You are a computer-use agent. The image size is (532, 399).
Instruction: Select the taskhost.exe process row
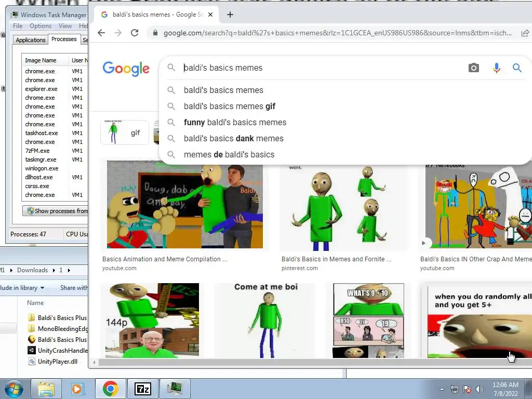(x=54, y=133)
